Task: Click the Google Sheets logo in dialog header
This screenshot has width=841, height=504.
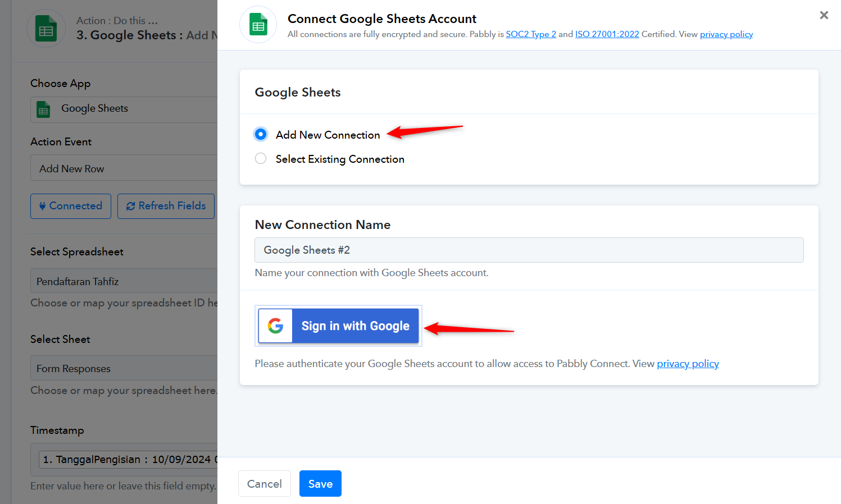Action: click(x=258, y=25)
